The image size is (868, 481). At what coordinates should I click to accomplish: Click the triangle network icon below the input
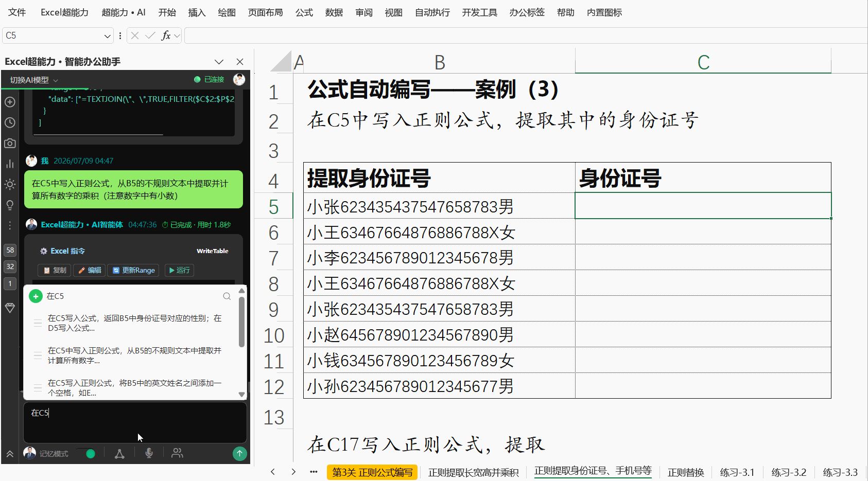(x=119, y=453)
